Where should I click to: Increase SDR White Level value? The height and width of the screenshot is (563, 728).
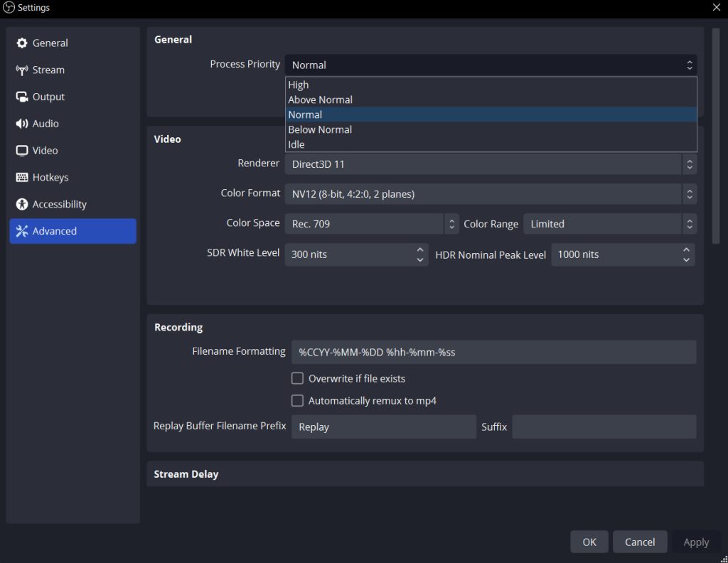click(420, 250)
